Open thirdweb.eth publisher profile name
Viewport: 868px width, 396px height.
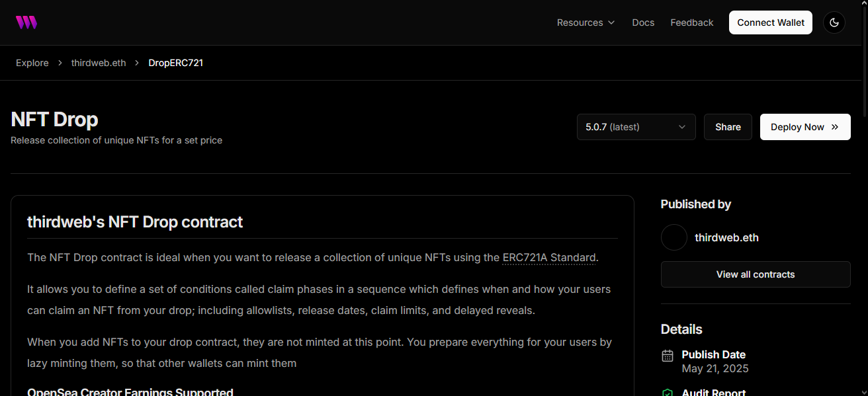726,237
